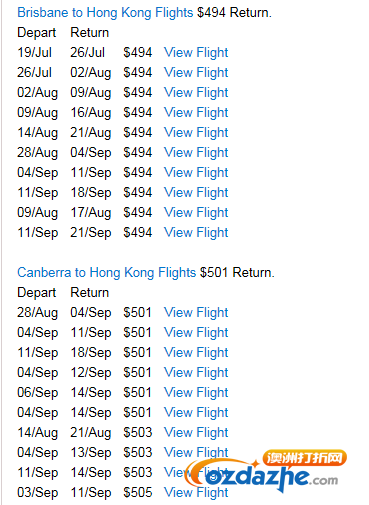
Task: View Flight for Brisbane 14/Aug to 21/Aug
Action: (x=196, y=133)
